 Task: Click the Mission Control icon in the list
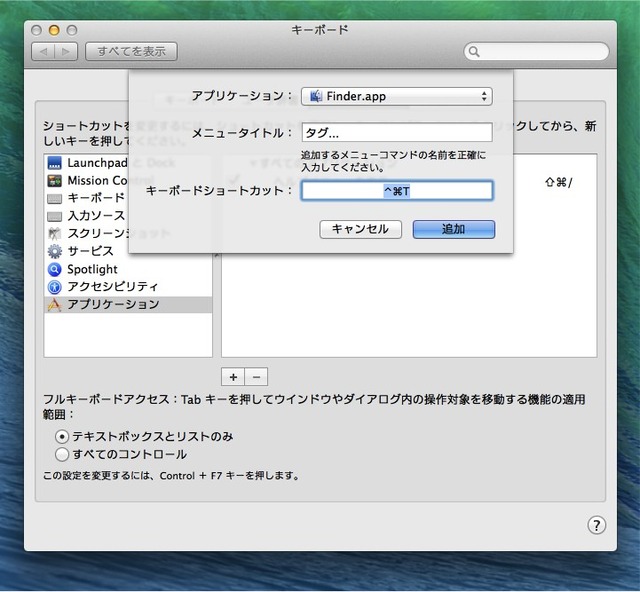coord(54,180)
